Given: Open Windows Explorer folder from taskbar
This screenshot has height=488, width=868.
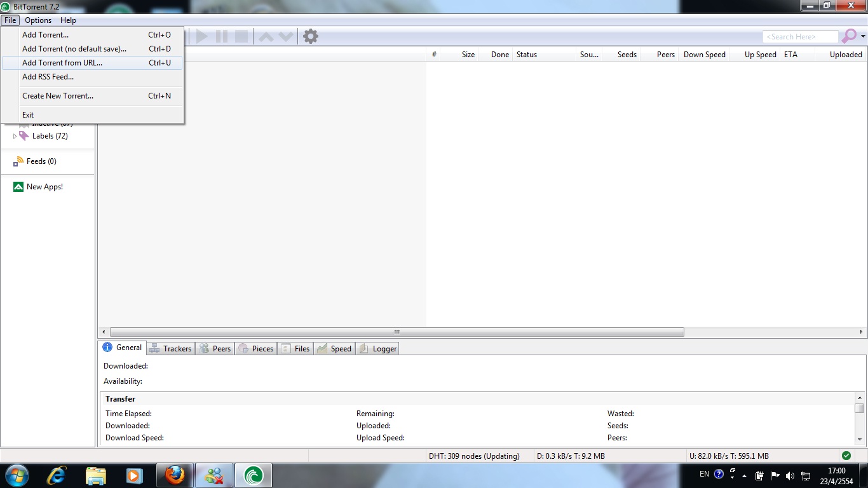Looking at the screenshot, I should 96,475.
